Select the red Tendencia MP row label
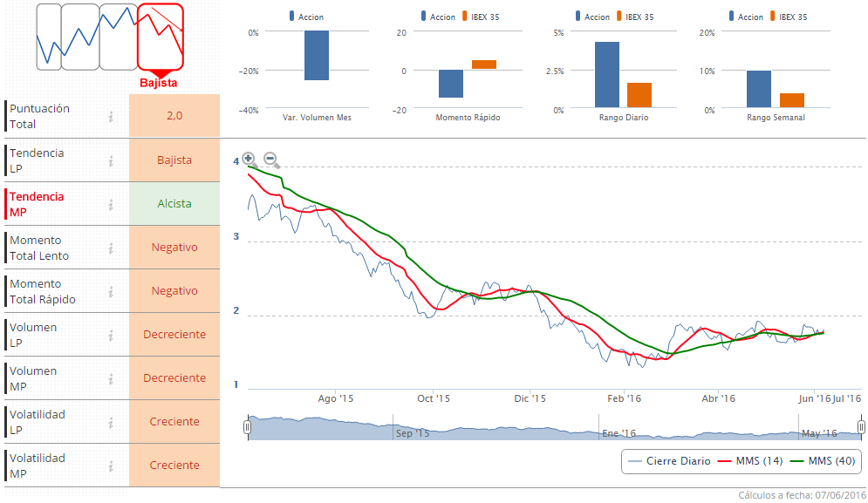 coord(37,204)
